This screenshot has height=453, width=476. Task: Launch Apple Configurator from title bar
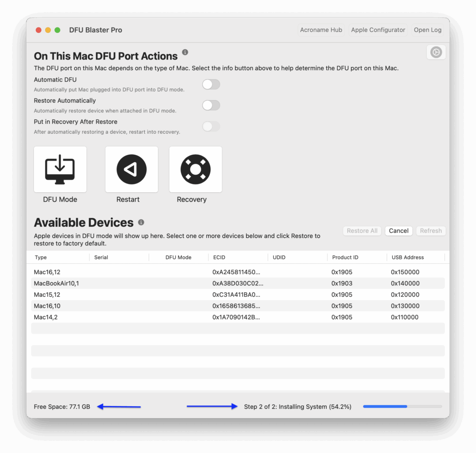[x=378, y=30]
